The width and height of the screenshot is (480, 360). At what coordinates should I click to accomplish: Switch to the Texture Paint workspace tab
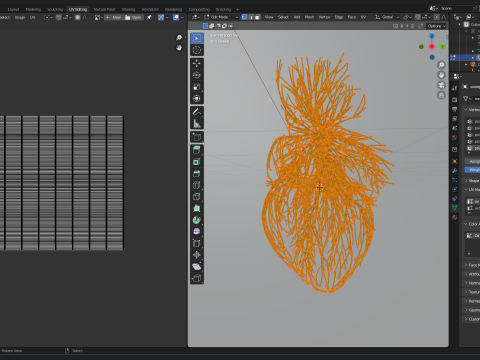[104, 9]
